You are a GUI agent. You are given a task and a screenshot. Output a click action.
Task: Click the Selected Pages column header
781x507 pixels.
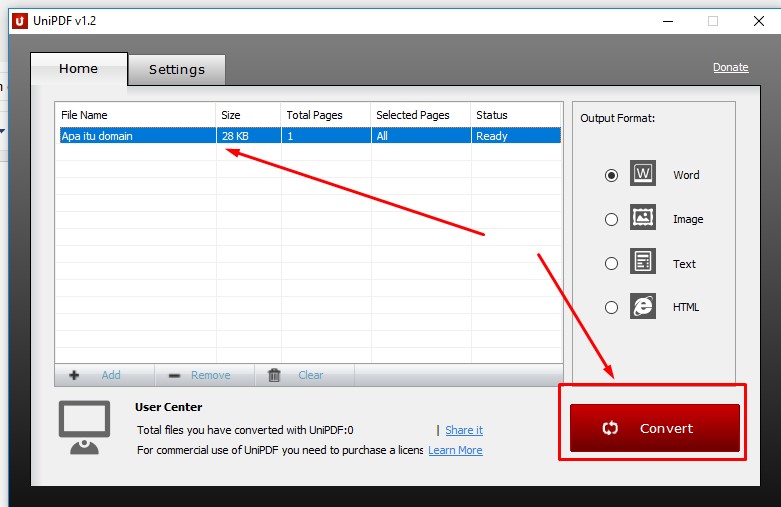(x=421, y=115)
